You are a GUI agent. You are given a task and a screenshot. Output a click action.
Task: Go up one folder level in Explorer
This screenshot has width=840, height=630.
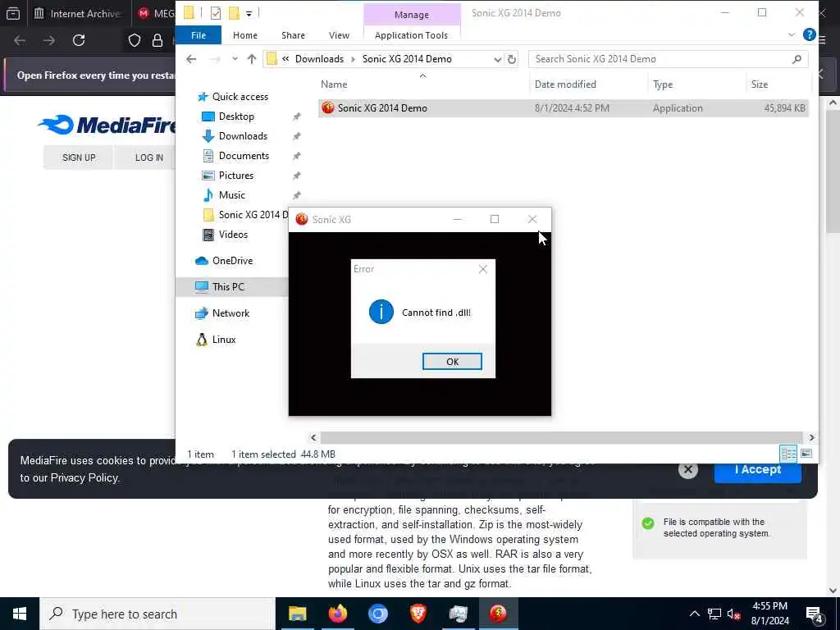251,59
